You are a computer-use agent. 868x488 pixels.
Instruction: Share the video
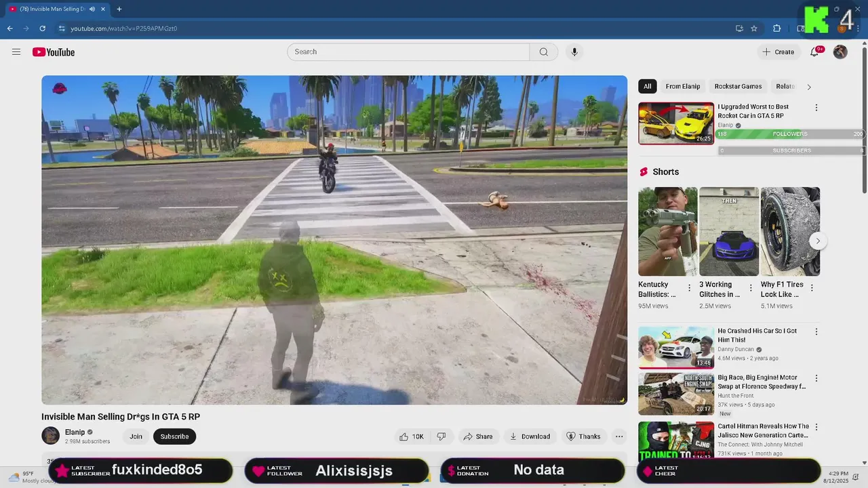pyautogui.click(x=478, y=436)
